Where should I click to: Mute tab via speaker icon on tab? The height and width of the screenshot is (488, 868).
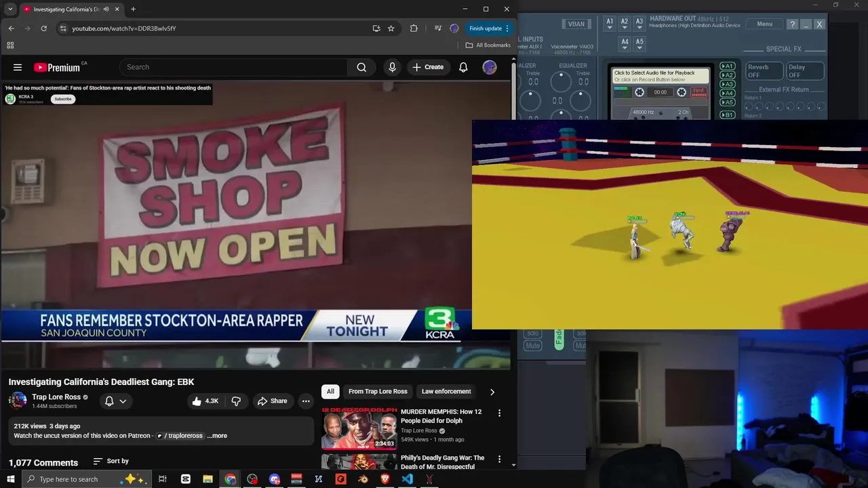(106, 9)
